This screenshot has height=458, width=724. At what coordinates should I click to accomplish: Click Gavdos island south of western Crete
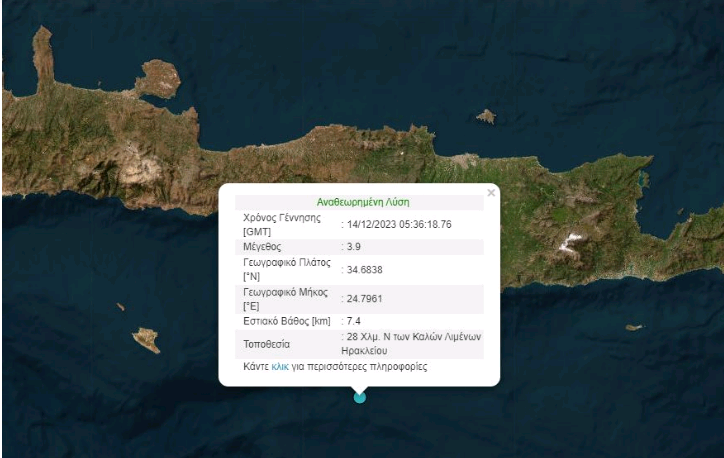146,340
